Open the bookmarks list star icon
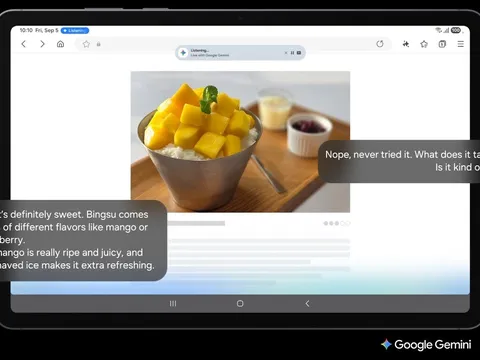Image resolution: width=480 pixels, height=360 pixels. click(424, 44)
